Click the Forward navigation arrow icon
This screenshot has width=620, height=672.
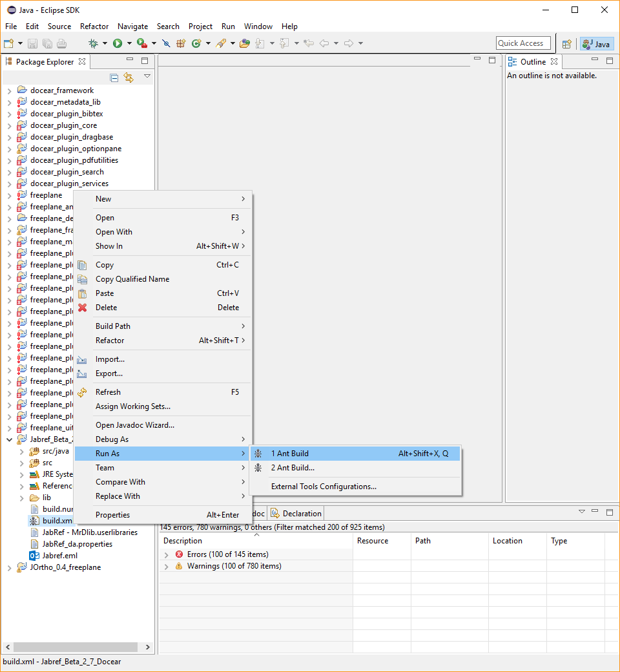point(349,43)
